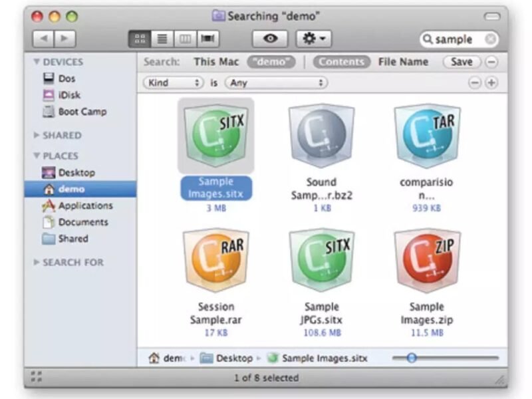Open the Any filter dropdown
Viewport: 532px width, 399px height.
(x=276, y=82)
